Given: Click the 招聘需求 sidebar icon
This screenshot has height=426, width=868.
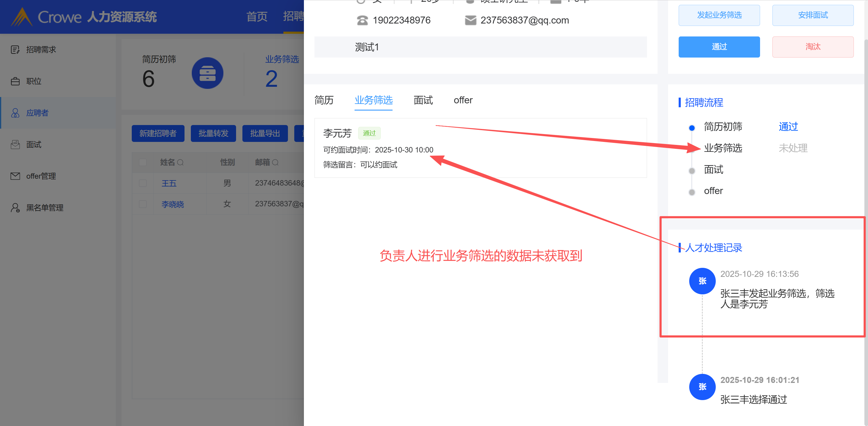Looking at the screenshot, I should pyautogui.click(x=15, y=50).
